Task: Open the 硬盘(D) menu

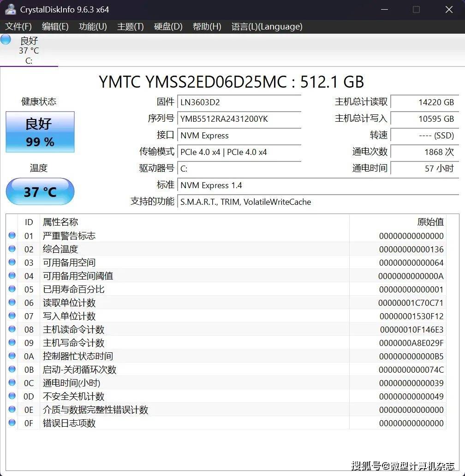Action: (x=168, y=27)
